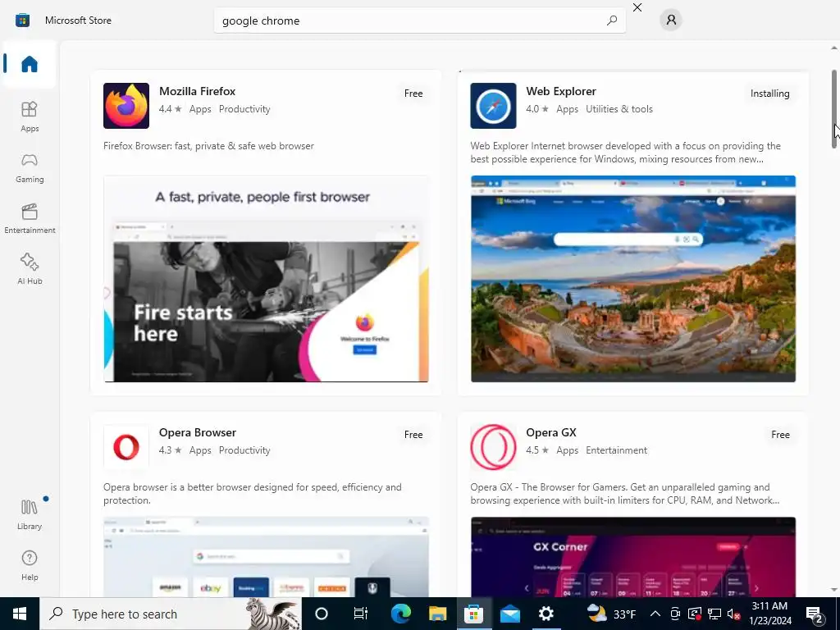Open the Mail app from the taskbar
The width and height of the screenshot is (840, 630).
point(510,614)
